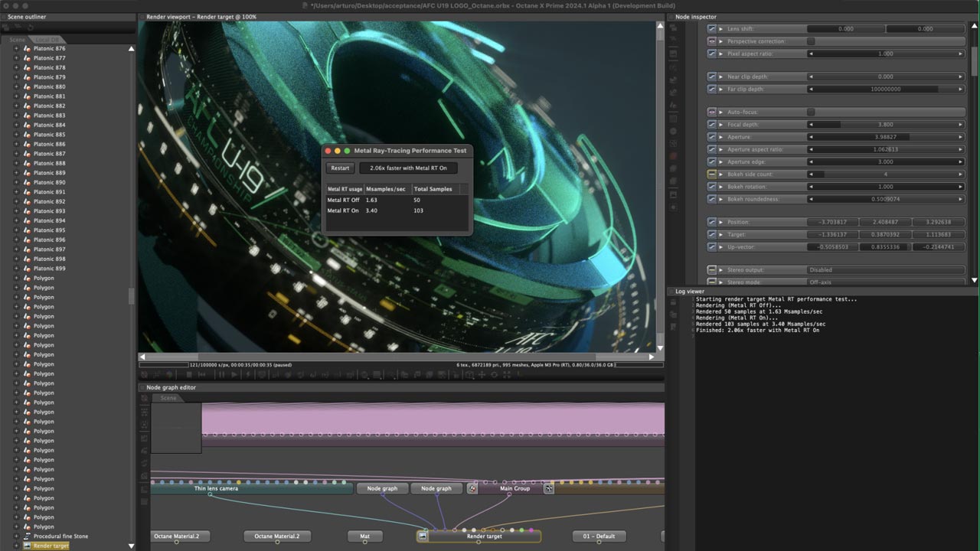Click the Auto-focus bool-type icon

point(711,112)
